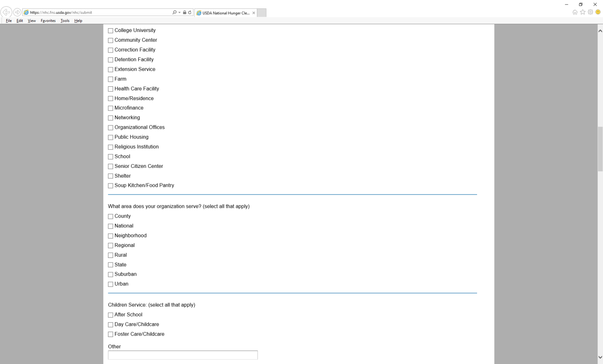Image resolution: width=603 pixels, height=364 pixels.
Task: Open the Tools gear icon
Action: [x=590, y=12]
